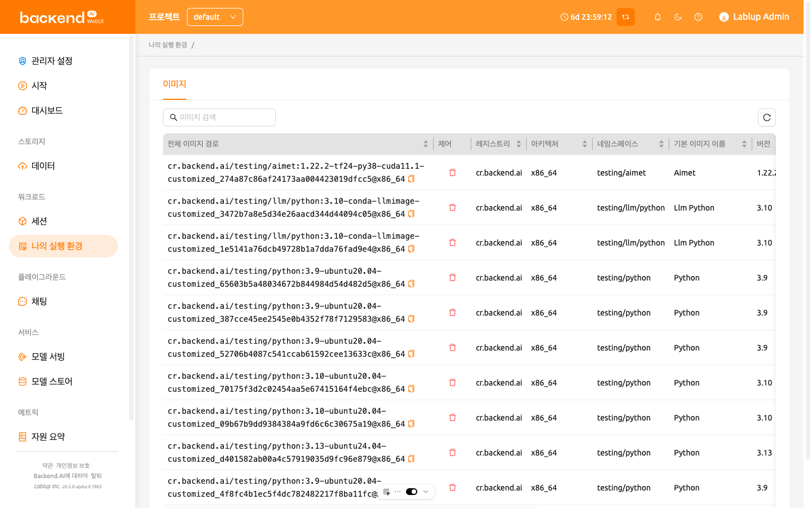Click the 개인정보 보호 footer link
This screenshot has width=812, height=508.
[x=73, y=466]
